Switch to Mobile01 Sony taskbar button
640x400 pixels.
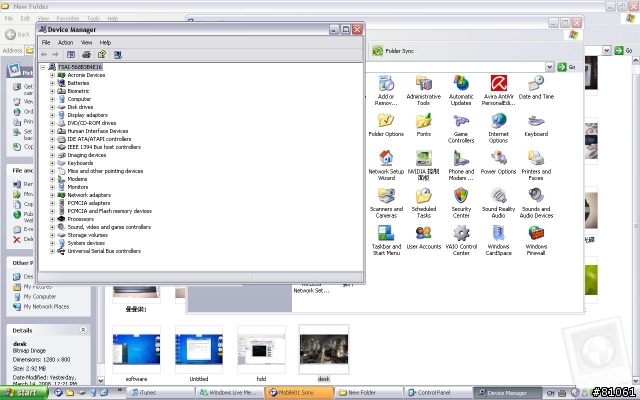(x=298, y=393)
